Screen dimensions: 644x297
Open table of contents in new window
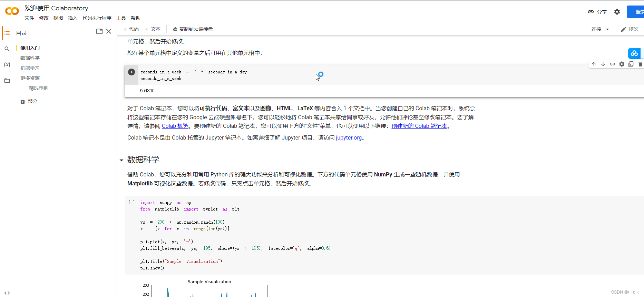99,31
